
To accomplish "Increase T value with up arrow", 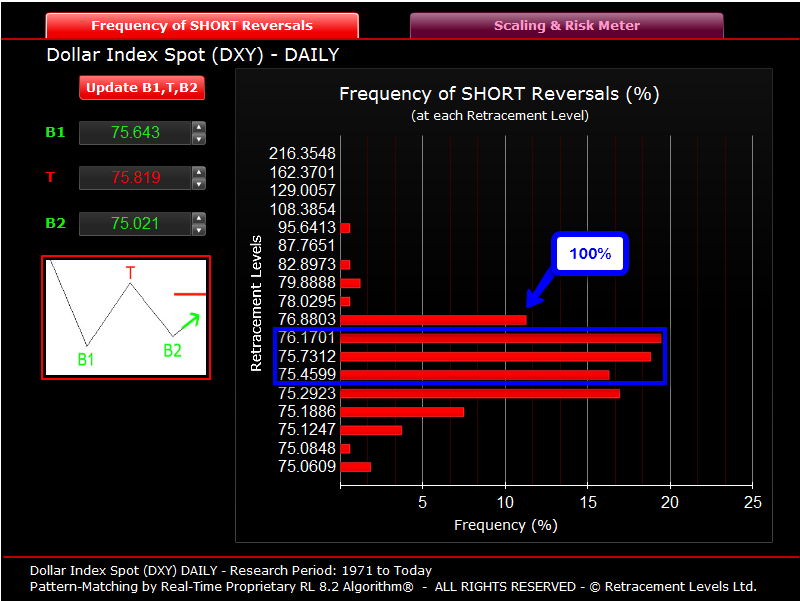I will (x=199, y=172).
